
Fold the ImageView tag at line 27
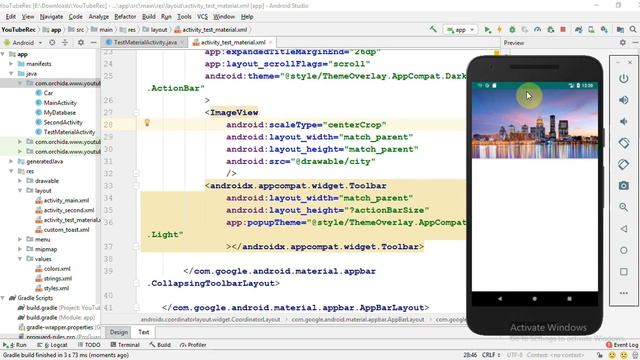coord(136,113)
